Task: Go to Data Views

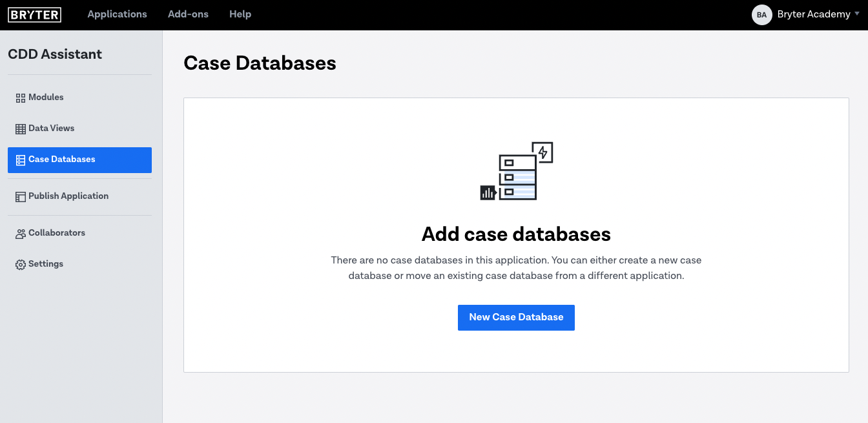Action: (79, 129)
